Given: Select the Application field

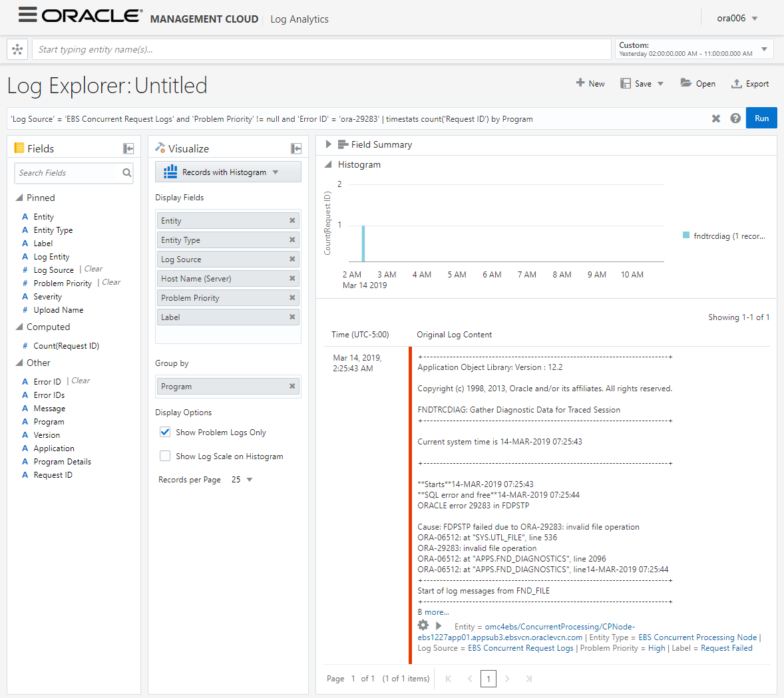Looking at the screenshot, I should [x=53, y=448].
